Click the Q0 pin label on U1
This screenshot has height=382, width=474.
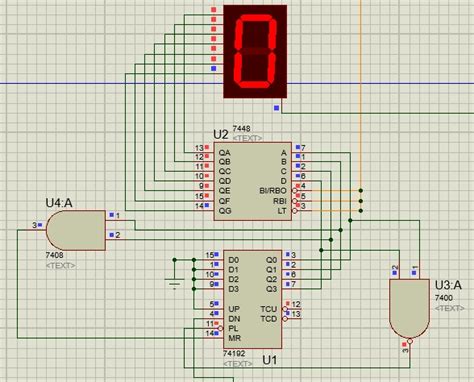(271, 260)
